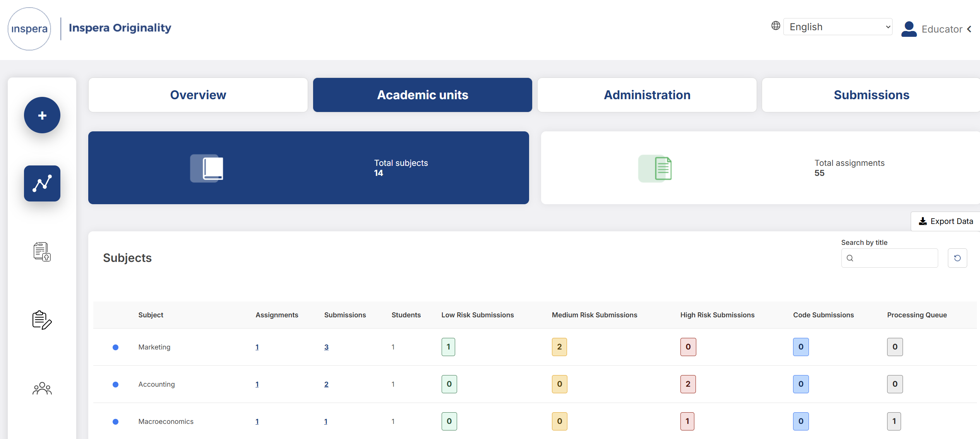Open Macroeconomics assignments count link
Image resolution: width=980 pixels, height=439 pixels.
257,422
